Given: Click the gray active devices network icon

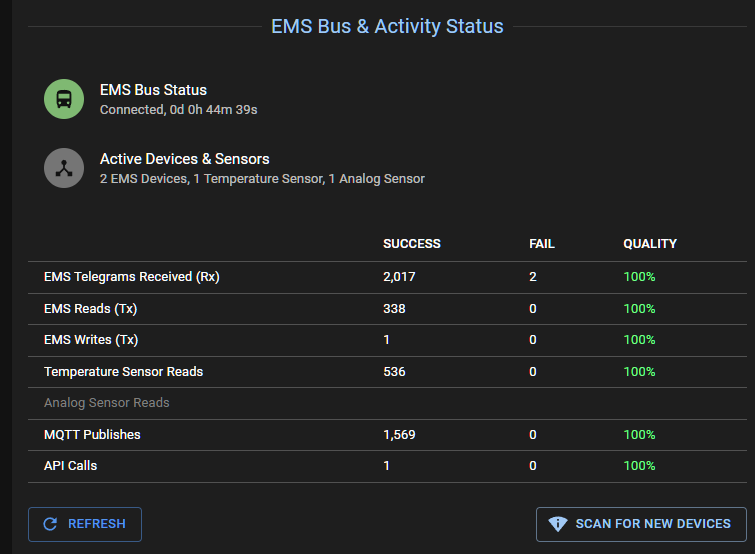Looking at the screenshot, I should [x=64, y=168].
